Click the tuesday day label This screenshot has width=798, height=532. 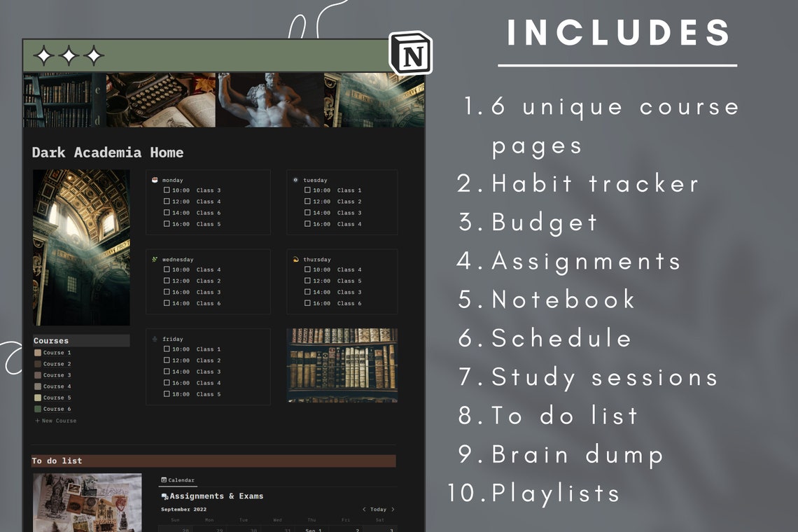[x=315, y=180]
